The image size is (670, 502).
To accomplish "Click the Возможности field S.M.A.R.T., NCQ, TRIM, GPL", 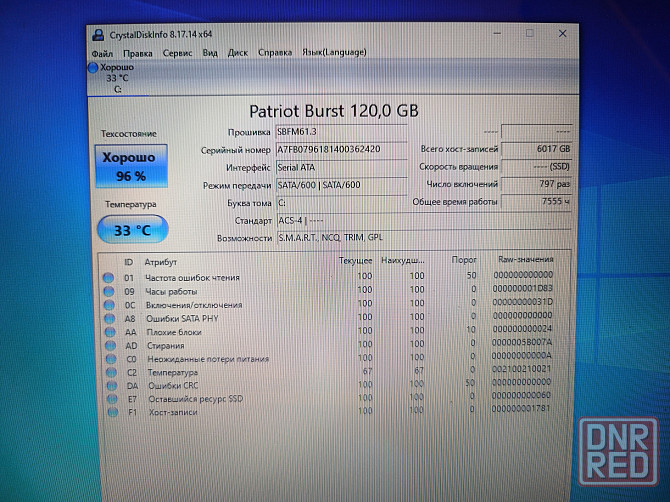I will [424, 238].
